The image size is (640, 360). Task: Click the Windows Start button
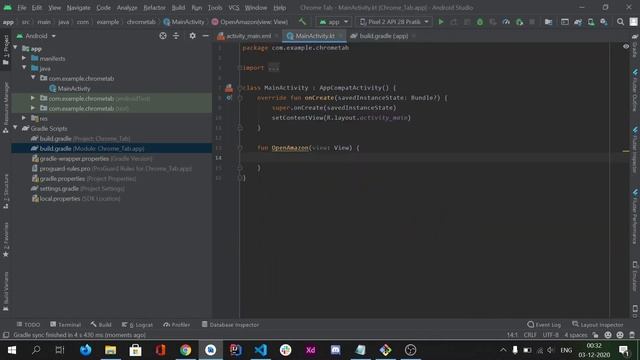pos(12,350)
